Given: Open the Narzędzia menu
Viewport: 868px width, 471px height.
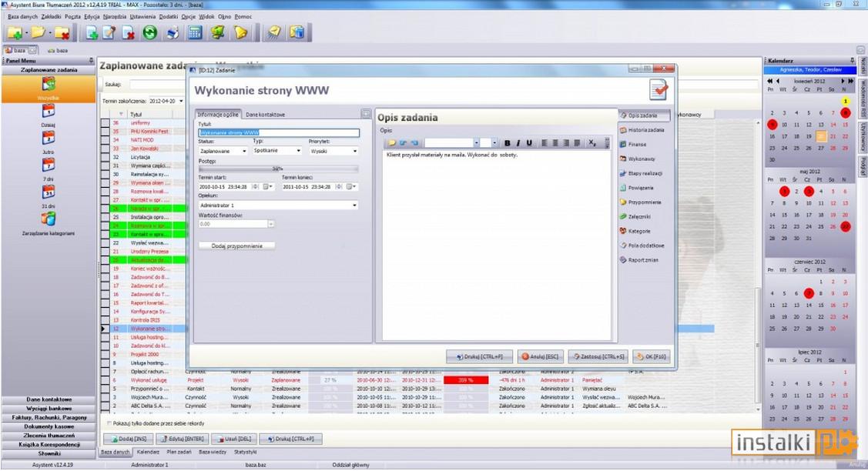Looking at the screenshot, I should [114, 17].
